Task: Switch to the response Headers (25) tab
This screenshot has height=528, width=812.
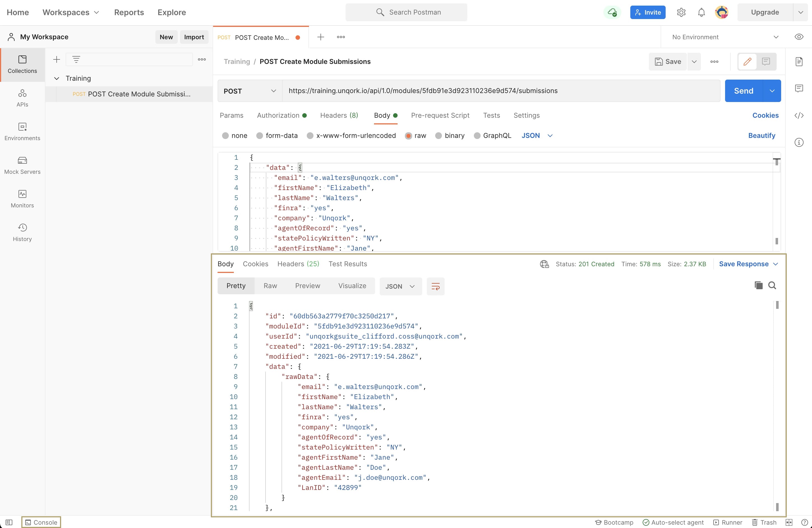Action: pos(298,264)
